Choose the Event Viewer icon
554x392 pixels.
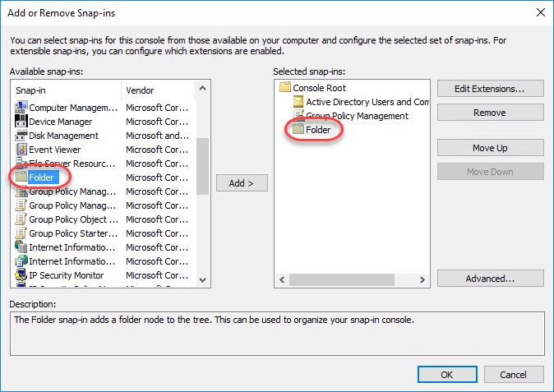coord(21,150)
